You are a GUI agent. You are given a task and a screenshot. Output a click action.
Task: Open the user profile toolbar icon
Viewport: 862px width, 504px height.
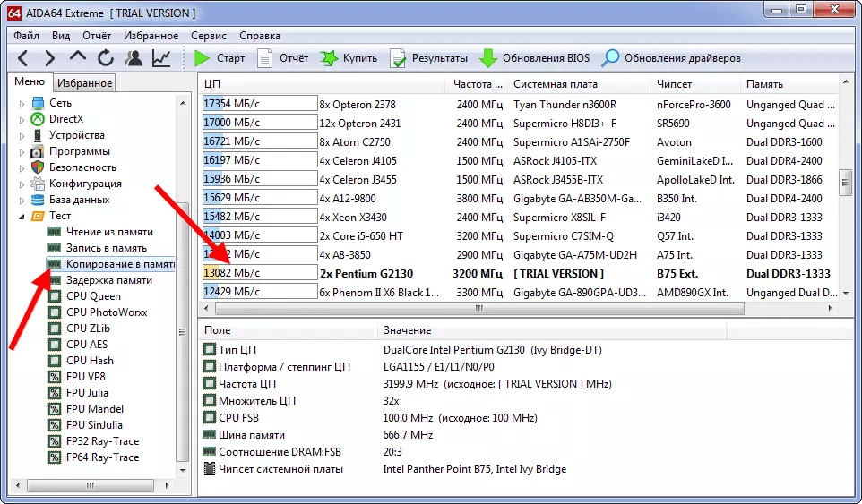pos(134,58)
